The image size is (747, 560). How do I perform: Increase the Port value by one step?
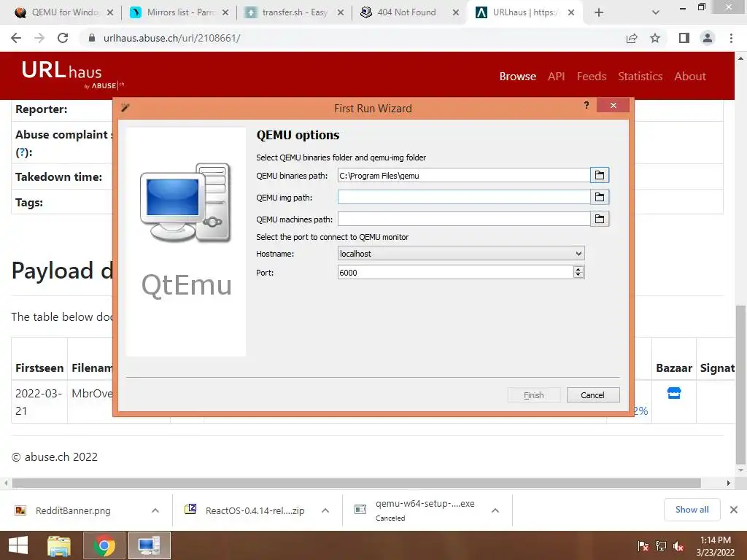(578, 269)
